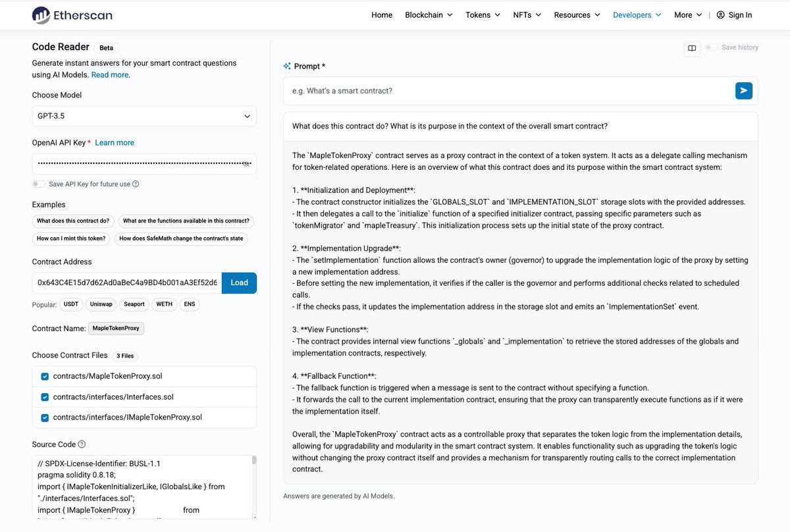790x532 pixels.
Task: Uncheck contracts/MapleTokenProxy.sol checkbox
Action: [x=45, y=377]
